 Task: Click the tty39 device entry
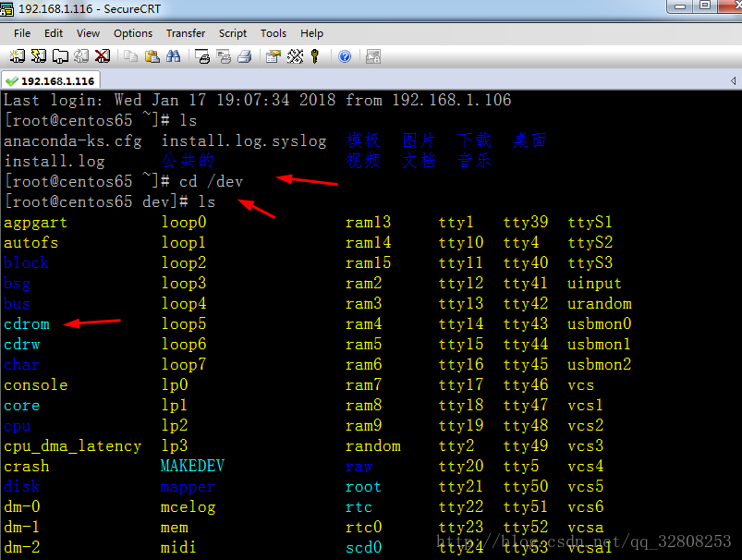[525, 223]
